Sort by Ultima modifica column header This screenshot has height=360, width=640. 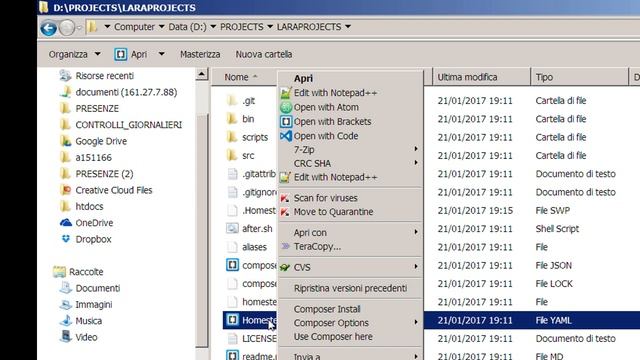pos(481,77)
